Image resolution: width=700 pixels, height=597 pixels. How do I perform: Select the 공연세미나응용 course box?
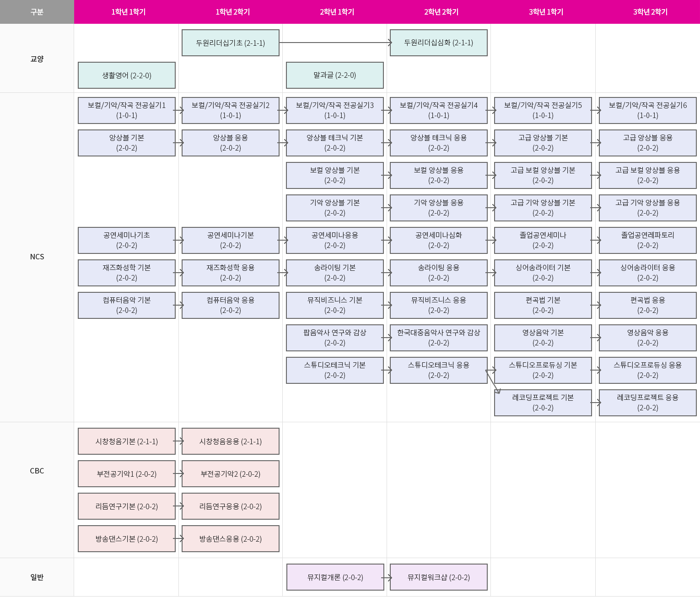click(x=335, y=240)
